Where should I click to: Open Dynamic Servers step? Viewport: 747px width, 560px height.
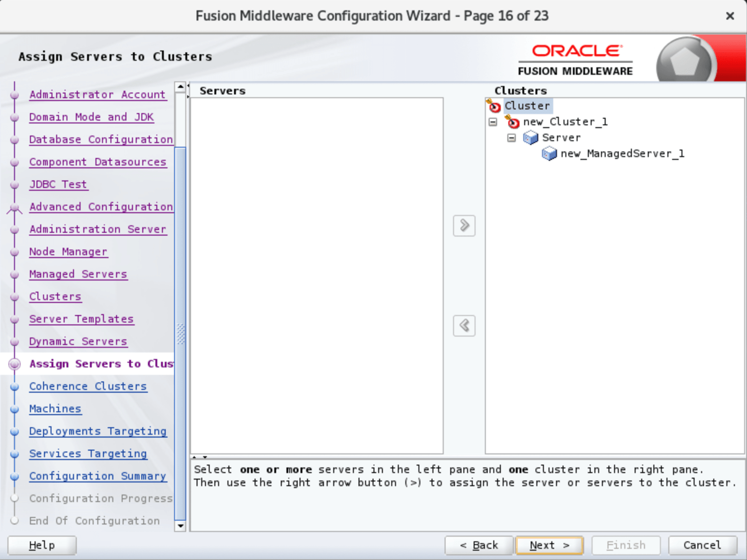tap(78, 342)
